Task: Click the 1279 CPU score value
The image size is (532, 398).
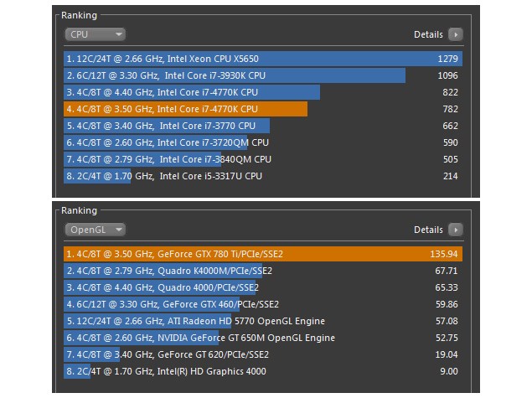Action: 447,59
